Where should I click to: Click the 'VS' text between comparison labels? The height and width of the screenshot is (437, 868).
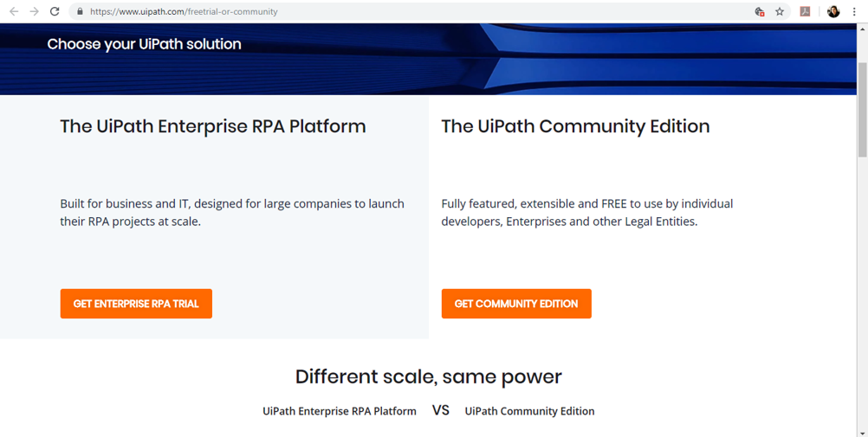[x=441, y=410]
